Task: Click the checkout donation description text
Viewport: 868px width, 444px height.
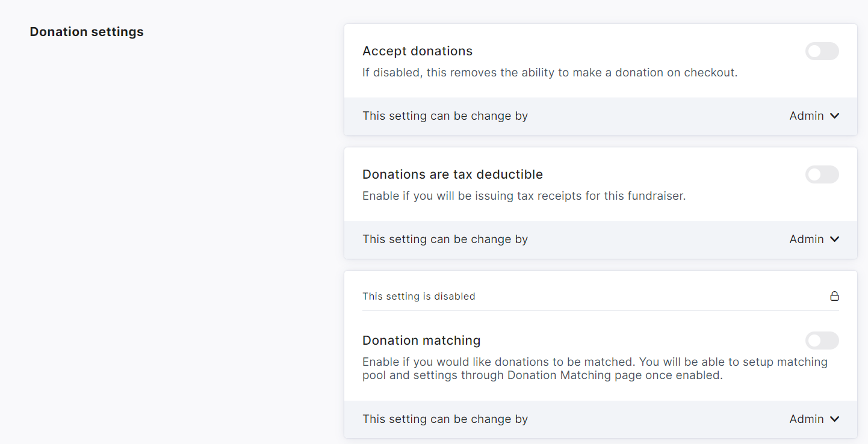Action: tap(550, 73)
